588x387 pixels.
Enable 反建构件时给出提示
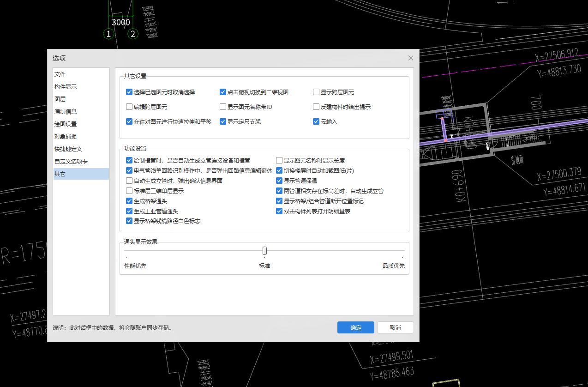click(316, 107)
